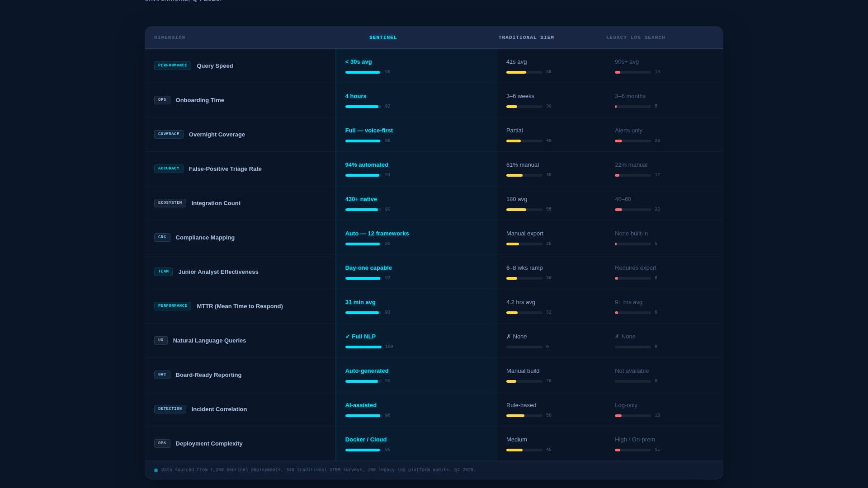Select the Deployment Complexity label
The height and width of the screenshot is (488, 868).
click(x=209, y=444)
